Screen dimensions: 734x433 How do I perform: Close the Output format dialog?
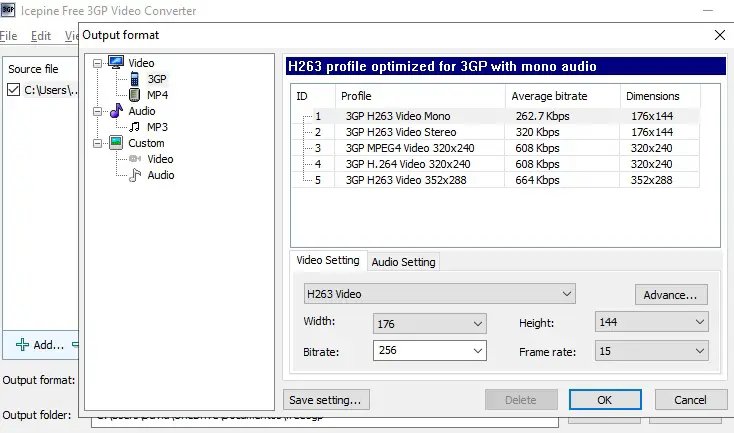click(719, 35)
